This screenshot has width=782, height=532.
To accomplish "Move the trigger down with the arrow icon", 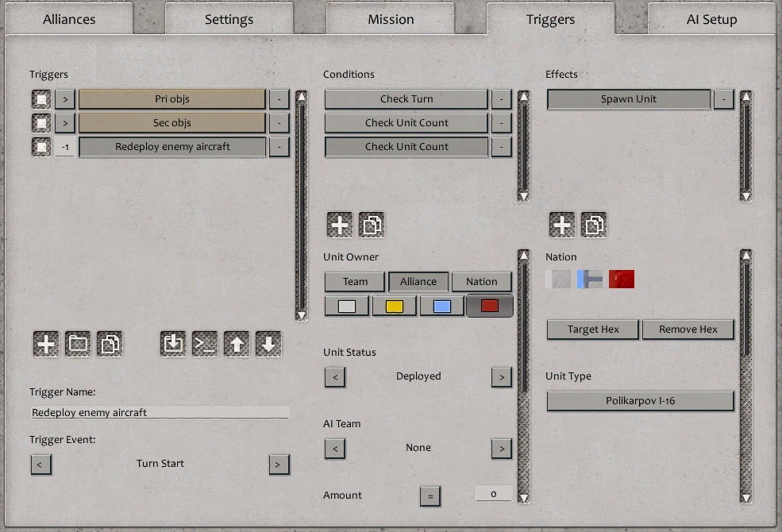I will (268, 344).
